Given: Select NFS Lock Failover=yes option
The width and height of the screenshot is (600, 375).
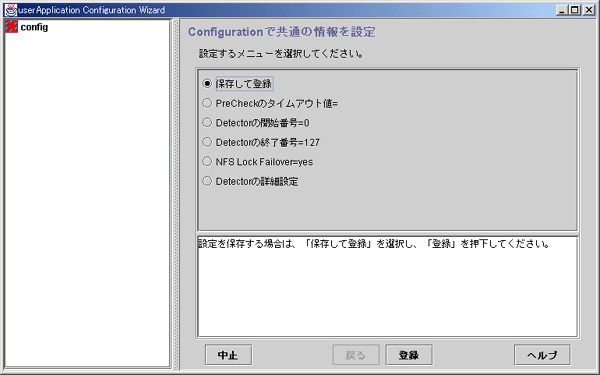Looking at the screenshot, I should click(207, 161).
